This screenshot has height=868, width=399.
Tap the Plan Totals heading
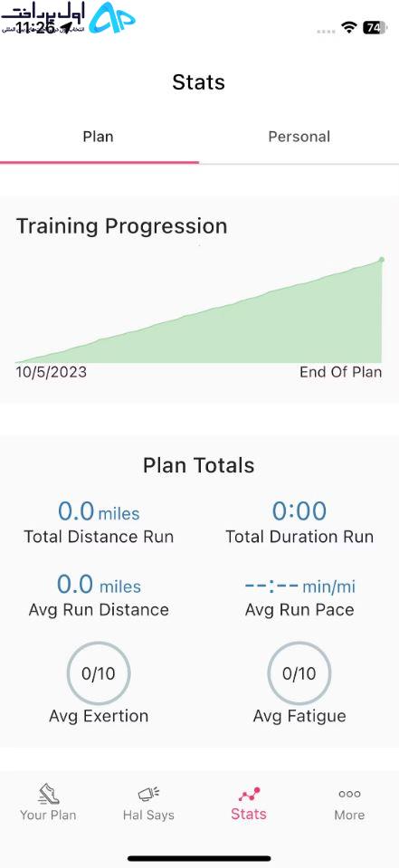pyautogui.click(x=199, y=465)
